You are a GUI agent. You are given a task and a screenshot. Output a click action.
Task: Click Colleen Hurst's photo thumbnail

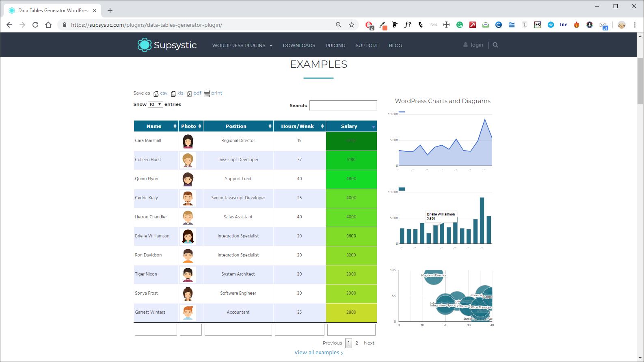[x=188, y=160]
